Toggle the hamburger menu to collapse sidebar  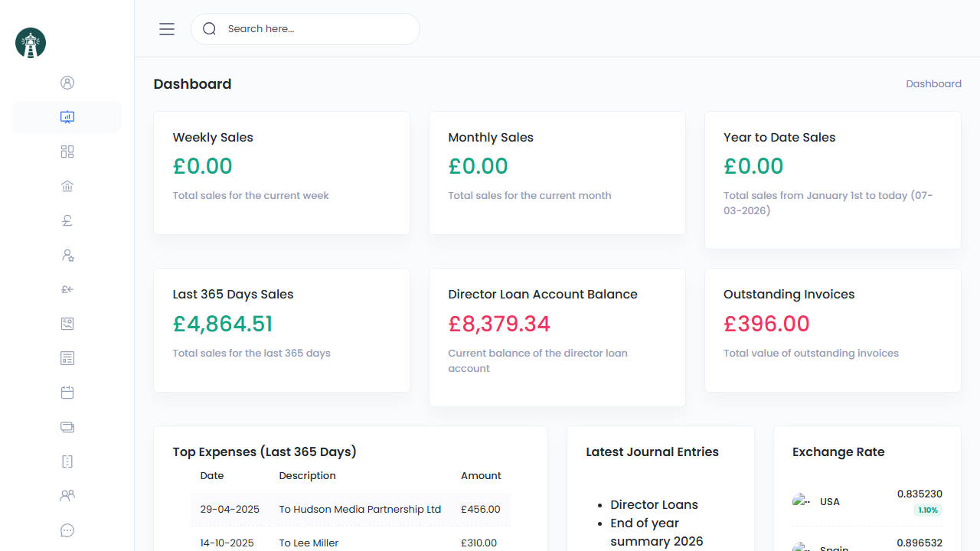[x=167, y=29]
